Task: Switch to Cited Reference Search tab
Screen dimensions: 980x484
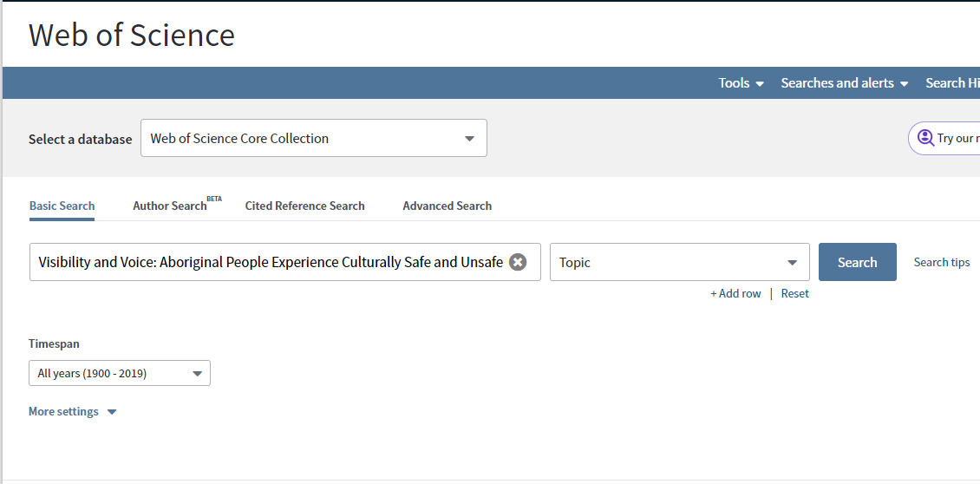Action: click(x=304, y=206)
